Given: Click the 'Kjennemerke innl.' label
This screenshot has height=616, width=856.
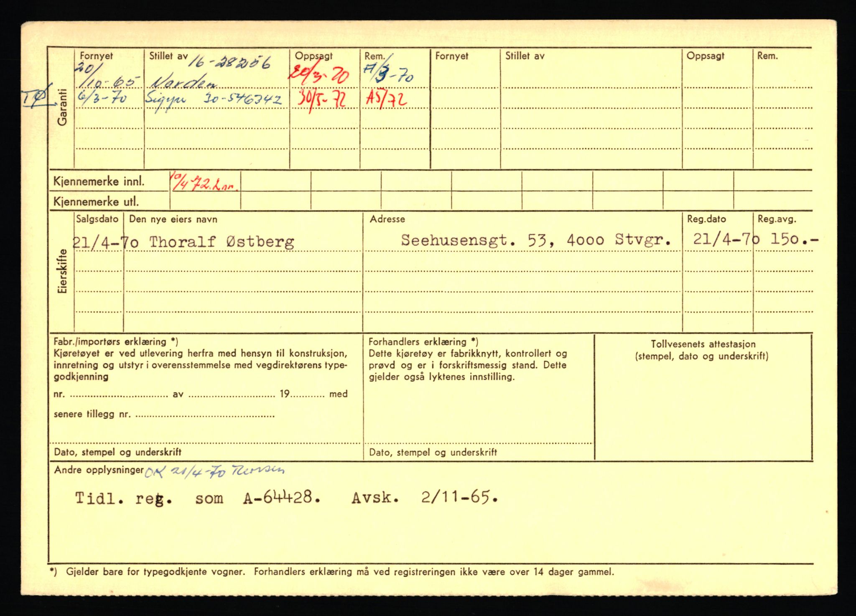Looking at the screenshot, I should point(99,182).
